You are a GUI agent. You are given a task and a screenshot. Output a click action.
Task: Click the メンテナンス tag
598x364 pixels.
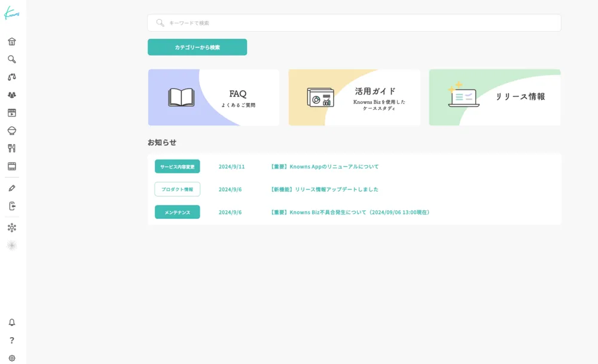(x=178, y=212)
